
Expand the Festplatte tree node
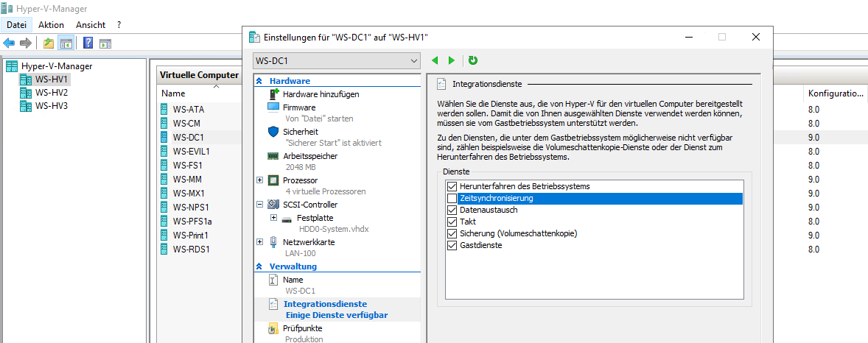tap(273, 217)
